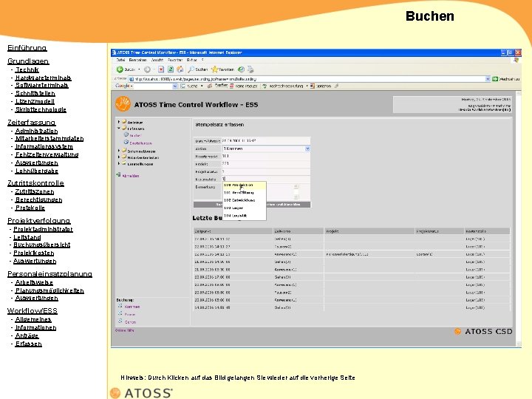Image resolution: width=532 pixels, height=399 pixels.
Task: Click the clock icon beside Einstellungen tree entry
Action: pyautogui.click(x=126, y=143)
